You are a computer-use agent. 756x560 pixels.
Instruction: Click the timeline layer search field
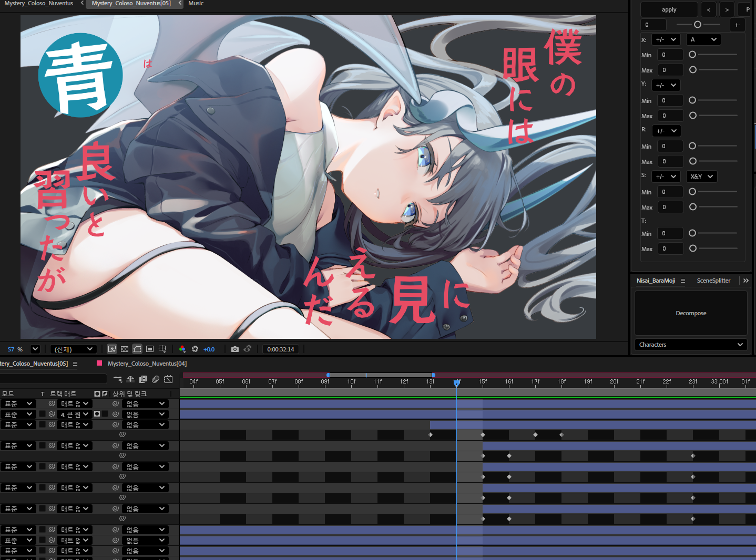pyautogui.click(x=53, y=379)
